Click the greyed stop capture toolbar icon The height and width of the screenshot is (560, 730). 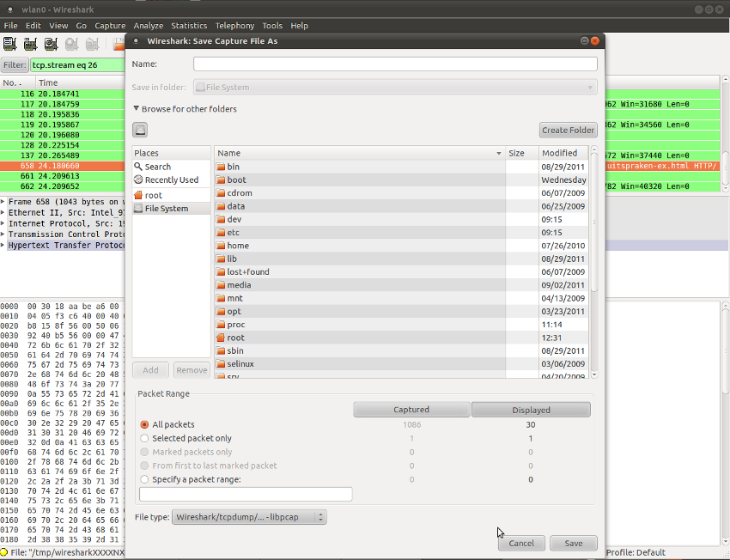(71, 44)
